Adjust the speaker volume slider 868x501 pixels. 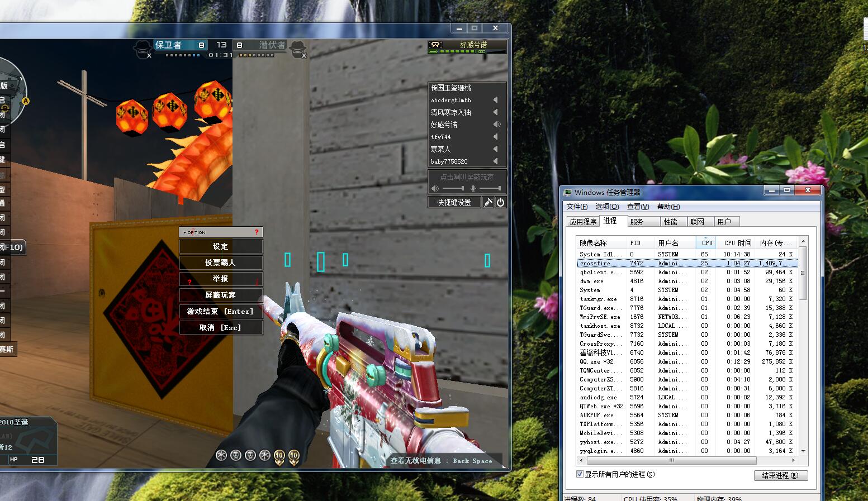click(x=453, y=189)
